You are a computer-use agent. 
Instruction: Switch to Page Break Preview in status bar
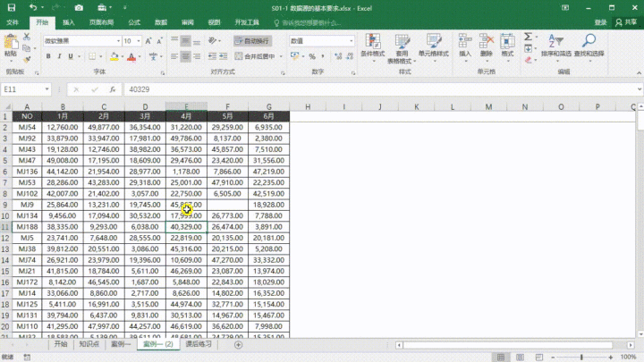539,357
